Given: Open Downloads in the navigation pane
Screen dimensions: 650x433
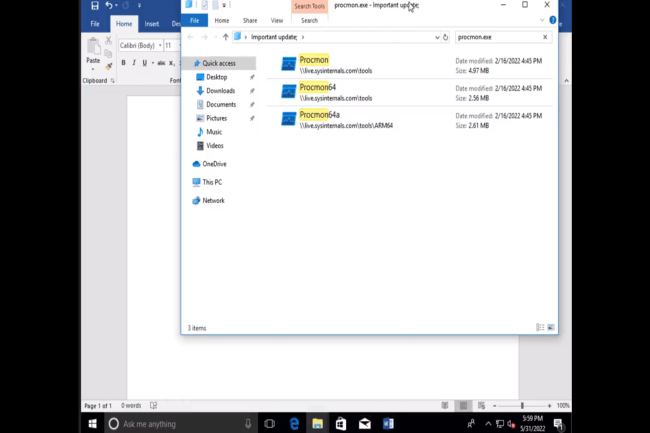Looking at the screenshot, I should click(x=221, y=91).
